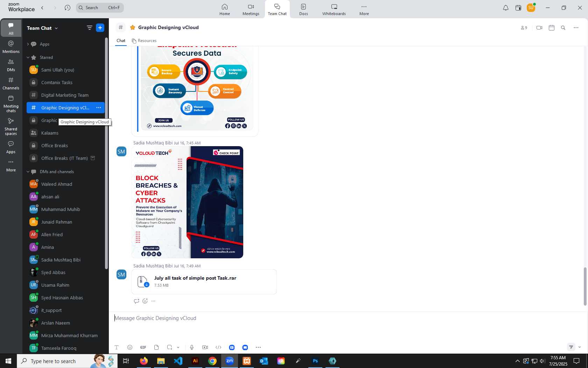This screenshot has height=368, width=588.
Task: Open Digital Marketing Team channel
Action: click(65, 95)
